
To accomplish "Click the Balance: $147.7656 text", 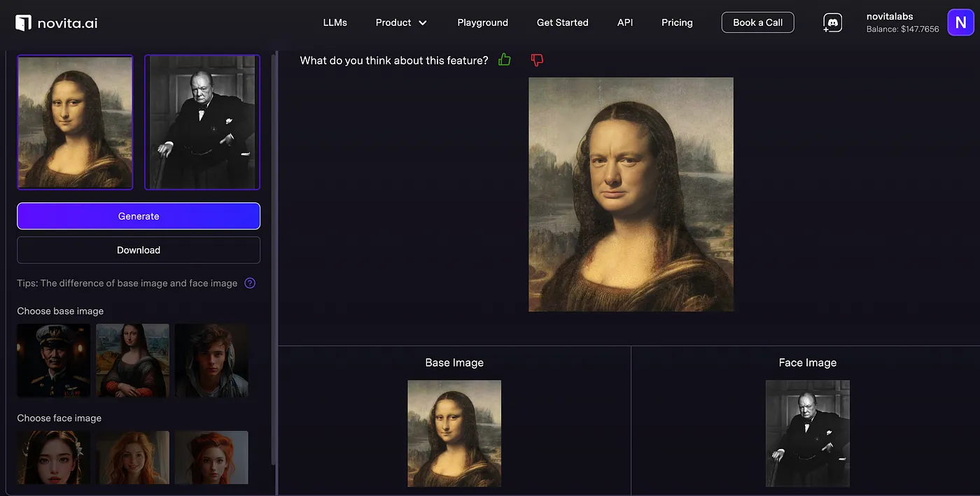I will (x=903, y=29).
